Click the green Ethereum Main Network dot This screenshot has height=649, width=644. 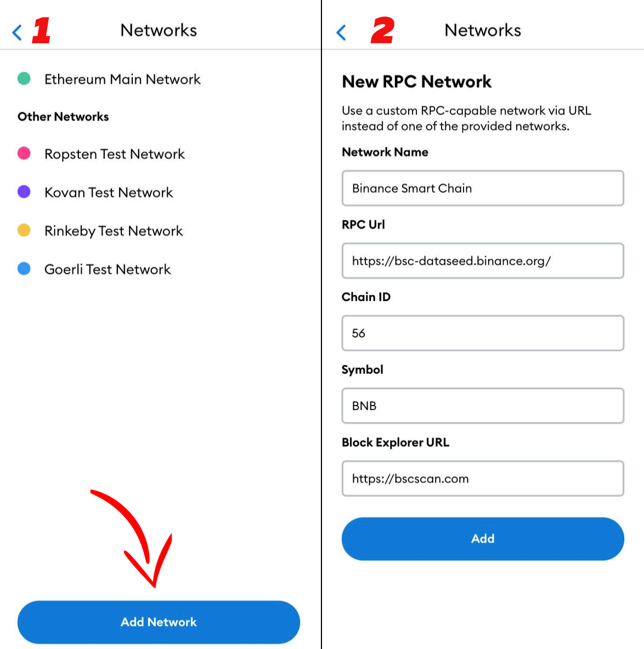[24, 78]
